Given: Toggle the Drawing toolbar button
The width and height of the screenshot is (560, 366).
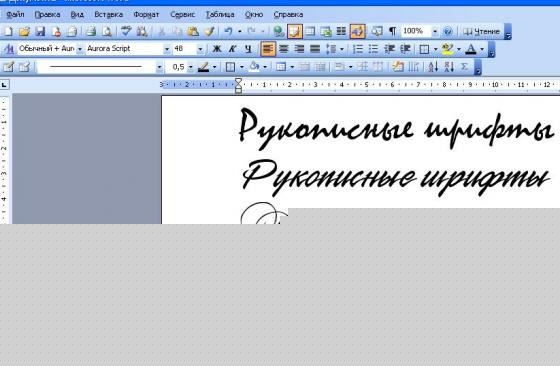Looking at the screenshot, I should [x=358, y=31].
